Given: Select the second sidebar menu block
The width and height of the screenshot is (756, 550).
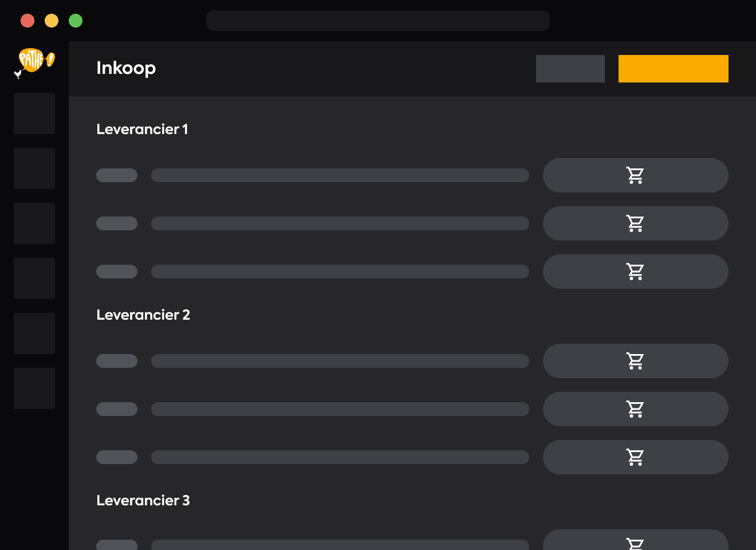Looking at the screenshot, I should pyautogui.click(x=34, y=168).
